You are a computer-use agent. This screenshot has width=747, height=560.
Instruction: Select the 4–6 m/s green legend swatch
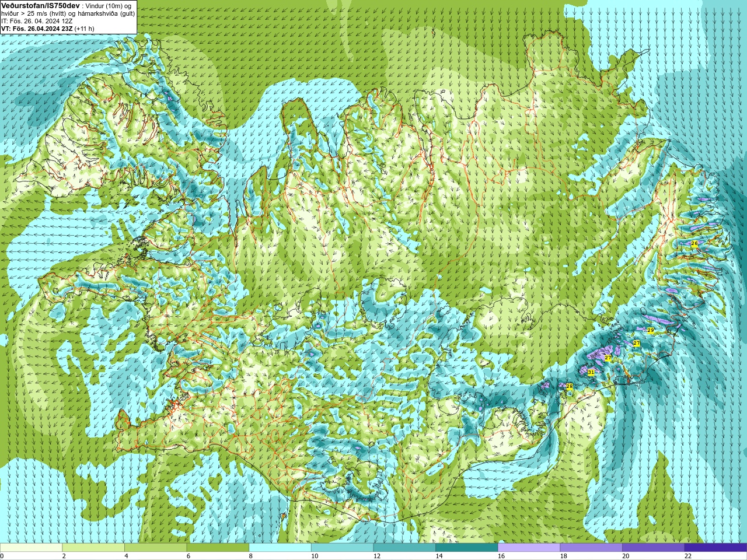click(x=155, y=548)
